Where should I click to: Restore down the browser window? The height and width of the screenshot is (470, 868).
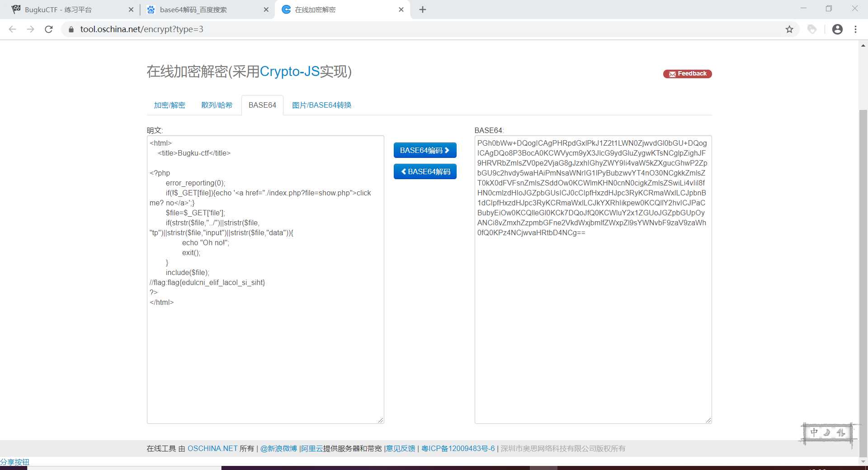tap(829, 9)
